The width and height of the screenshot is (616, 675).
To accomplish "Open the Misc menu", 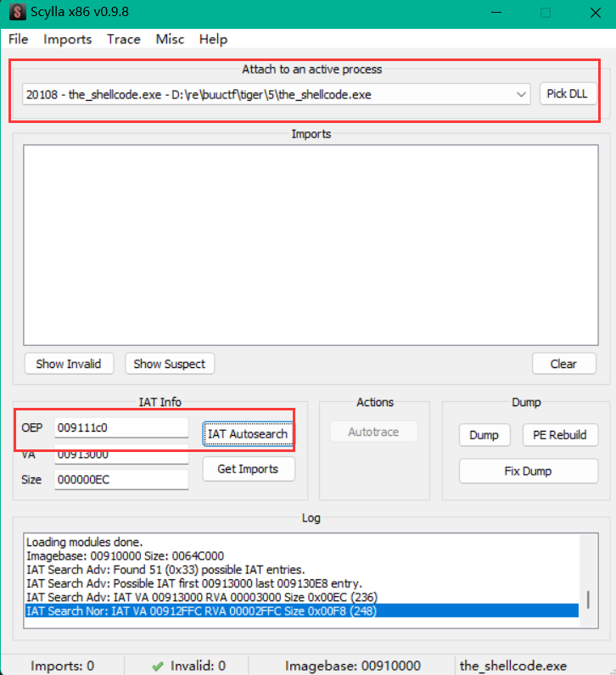I will 170,39.
